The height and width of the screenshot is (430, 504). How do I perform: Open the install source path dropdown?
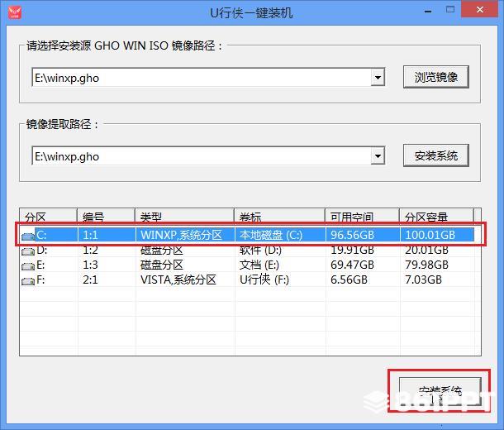(378, 78)
